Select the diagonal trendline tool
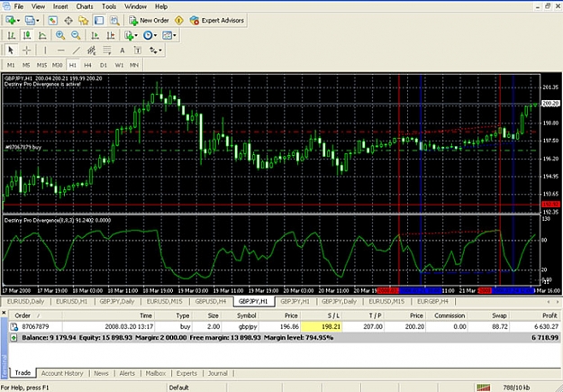Image resolution: width=563 pixels, height=392 pixels. 77,50
